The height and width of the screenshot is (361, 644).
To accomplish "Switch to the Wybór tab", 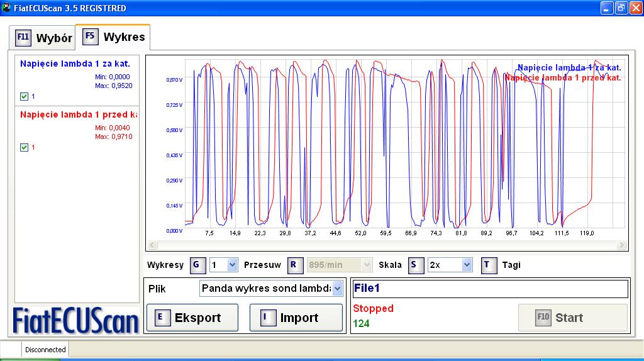I will pos(43,38).
